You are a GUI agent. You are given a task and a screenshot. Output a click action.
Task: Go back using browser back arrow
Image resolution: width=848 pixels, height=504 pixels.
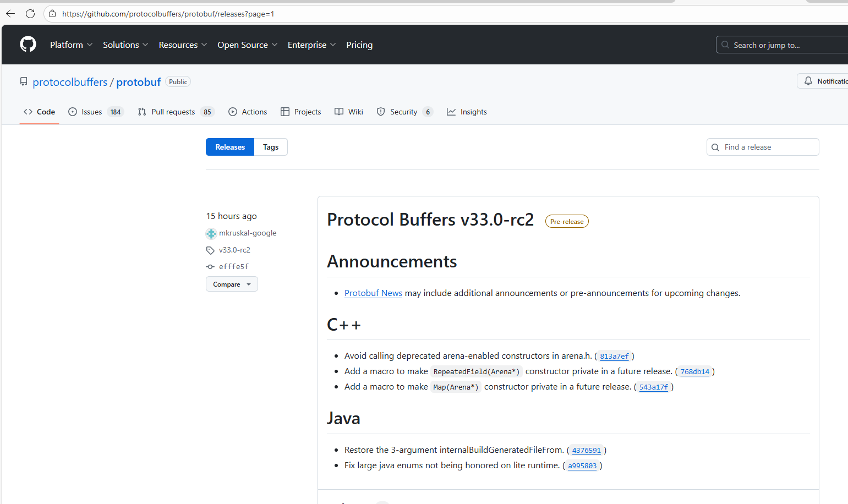(10, 14)
